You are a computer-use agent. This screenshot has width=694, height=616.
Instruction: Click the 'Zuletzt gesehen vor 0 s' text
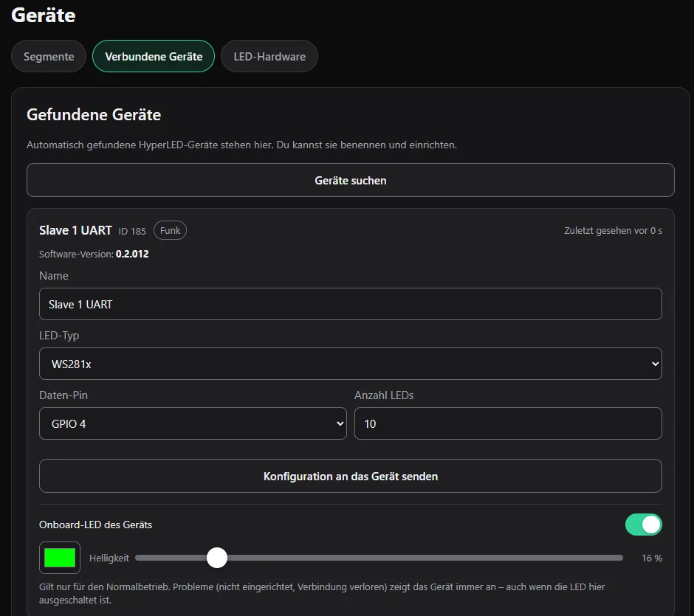click(x=613, y=230)
